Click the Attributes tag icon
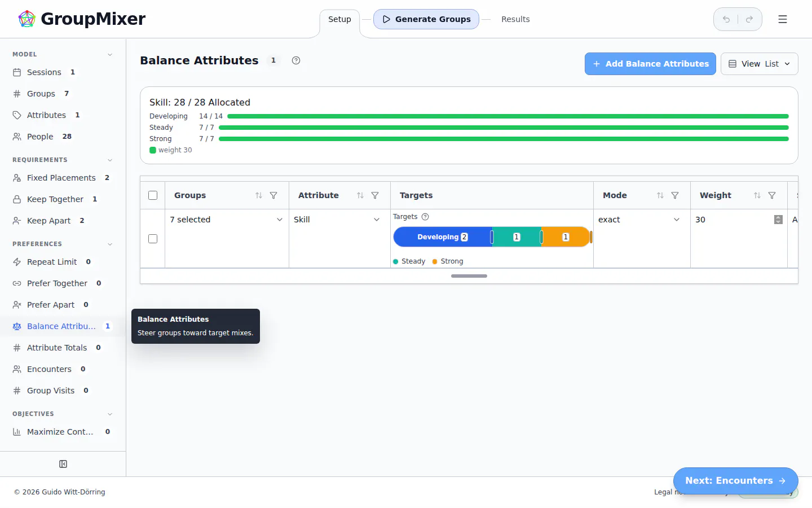This screenshot has height=508, width=812. [x=17, y=115]
